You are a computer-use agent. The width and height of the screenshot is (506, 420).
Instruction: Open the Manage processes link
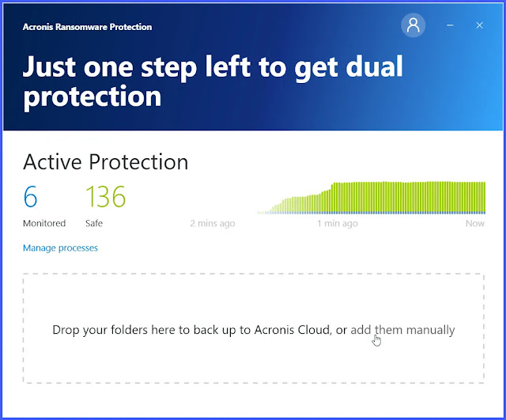(x=60, y=248)
